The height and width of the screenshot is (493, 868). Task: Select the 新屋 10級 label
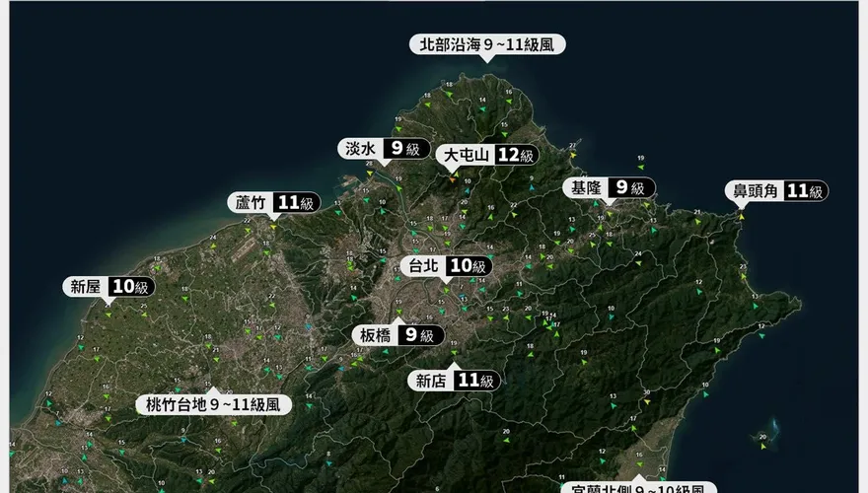tap(108, 287)
